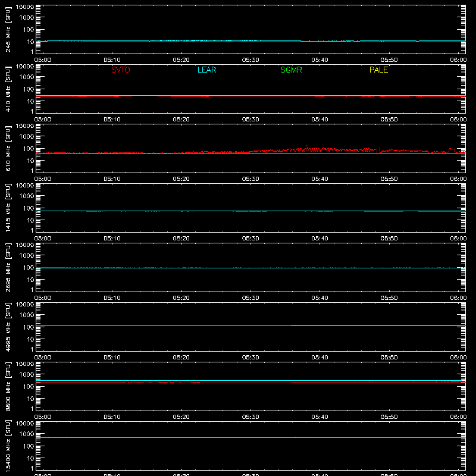The image size is (476, 476).
Task: Click the 100 value on the 610 MHz axis
Action: click(x=29, y=149)
